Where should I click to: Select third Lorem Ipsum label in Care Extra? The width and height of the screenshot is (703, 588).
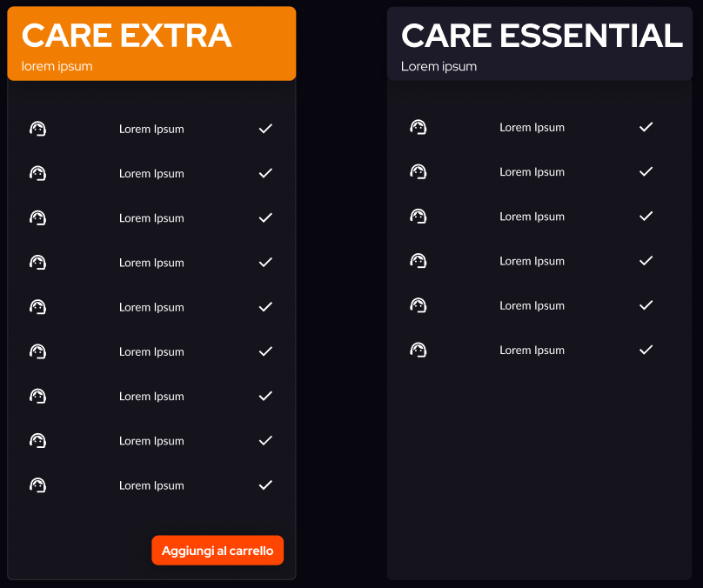[x=151, y=218]
